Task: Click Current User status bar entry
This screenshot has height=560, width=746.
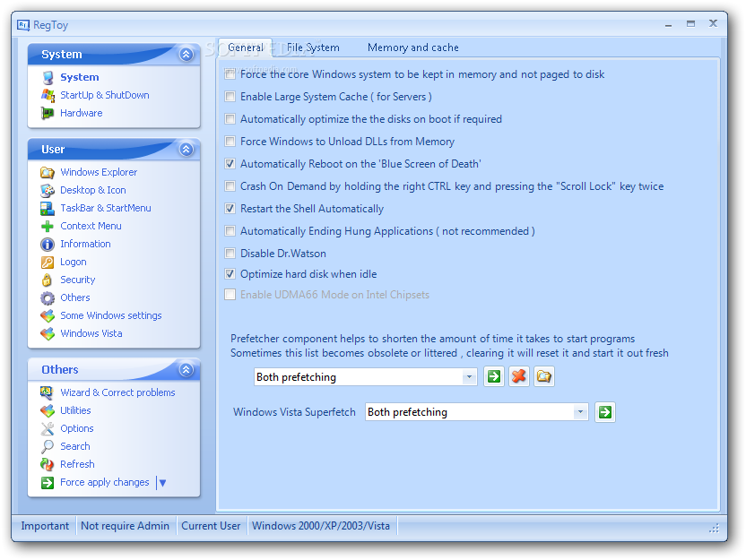Action: point(211,526)
